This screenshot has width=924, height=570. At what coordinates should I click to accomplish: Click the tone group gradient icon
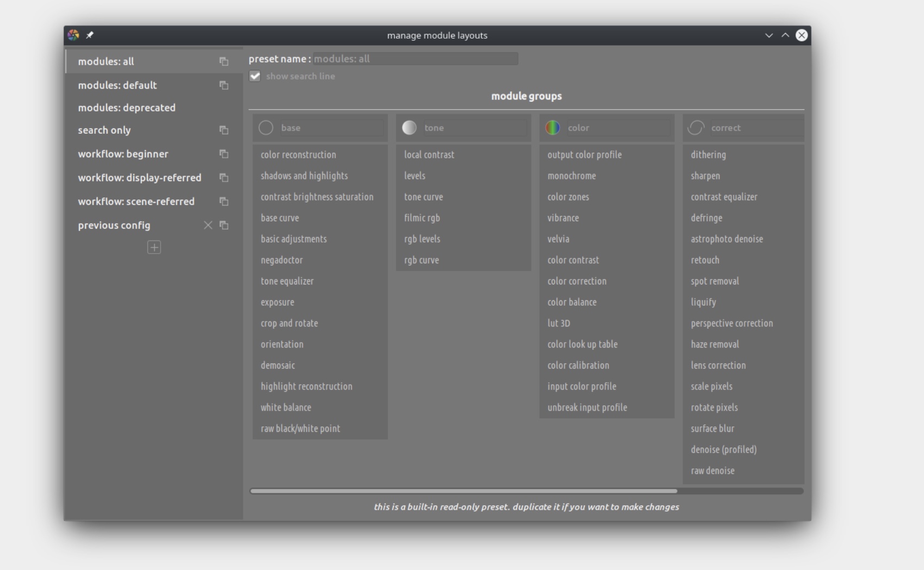[x=409, y=128]
